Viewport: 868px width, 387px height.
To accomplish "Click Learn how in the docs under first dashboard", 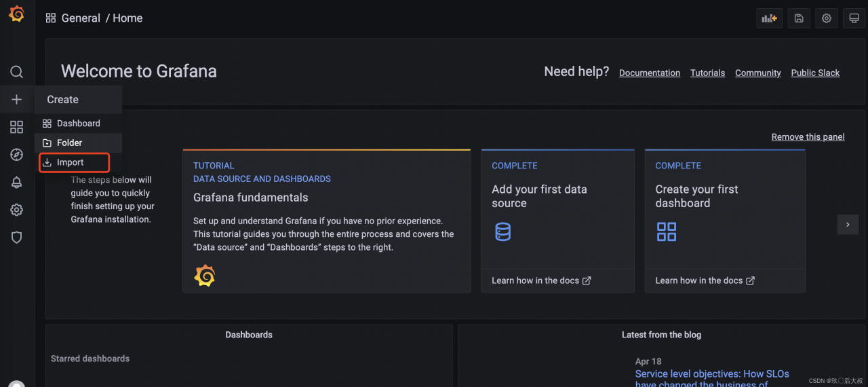I will (x=705, y=280).
